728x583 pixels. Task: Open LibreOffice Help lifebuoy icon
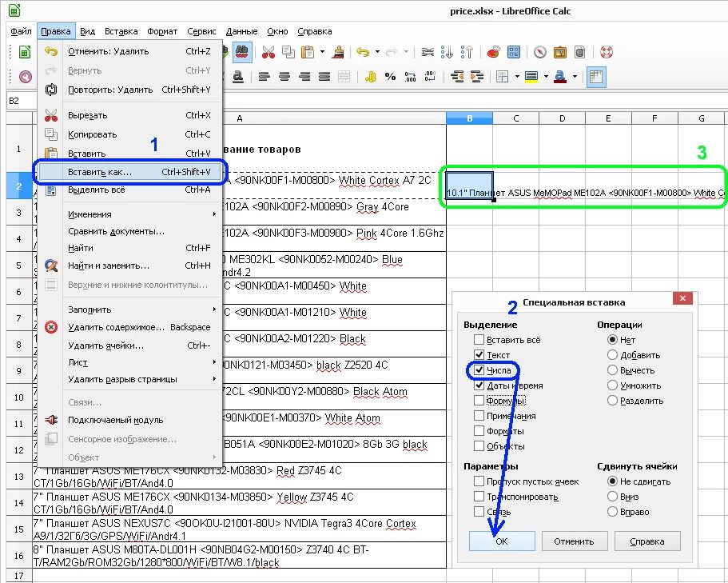click(607, 52)
